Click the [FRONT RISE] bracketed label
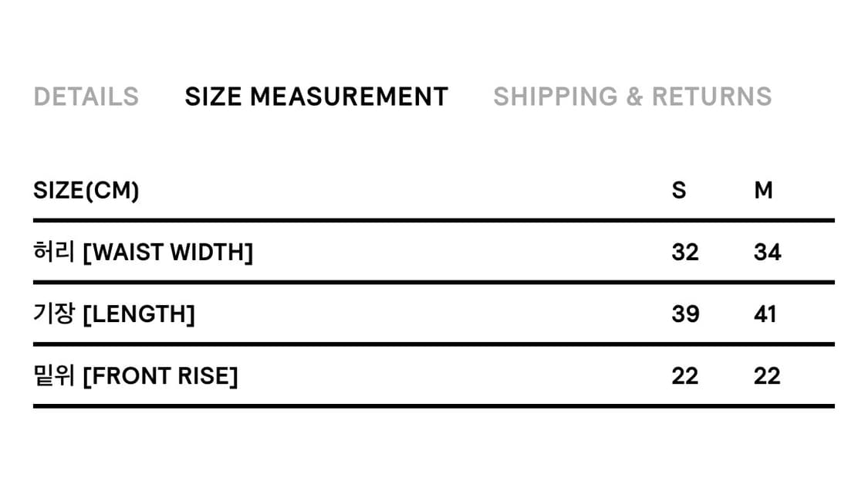The height and width of the screenshot is (502, 868). tap(160, 375)
